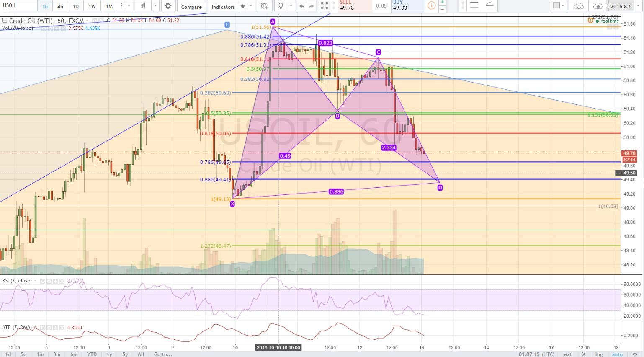Open the horizontal lines drawing tool
The height and width of the screenshot is (357, 644).
(x=474, y=6)
